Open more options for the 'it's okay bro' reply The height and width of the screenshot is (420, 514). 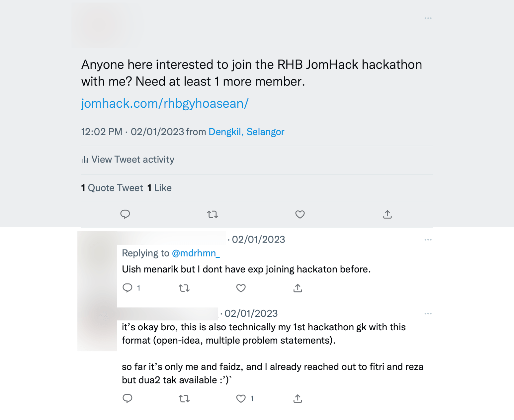pyautogui.click(x=428, y=313)
